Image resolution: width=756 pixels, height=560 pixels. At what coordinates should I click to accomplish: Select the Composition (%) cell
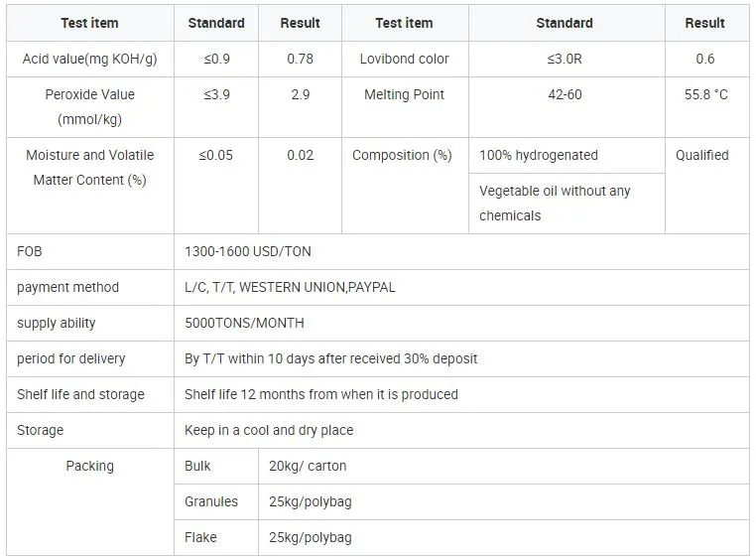click(402, 155)
